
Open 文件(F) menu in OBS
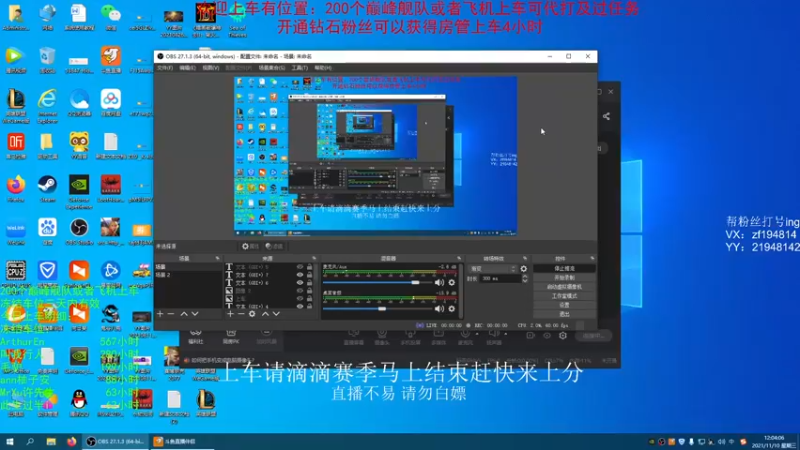pyautogui.click(x=165, y=68)
